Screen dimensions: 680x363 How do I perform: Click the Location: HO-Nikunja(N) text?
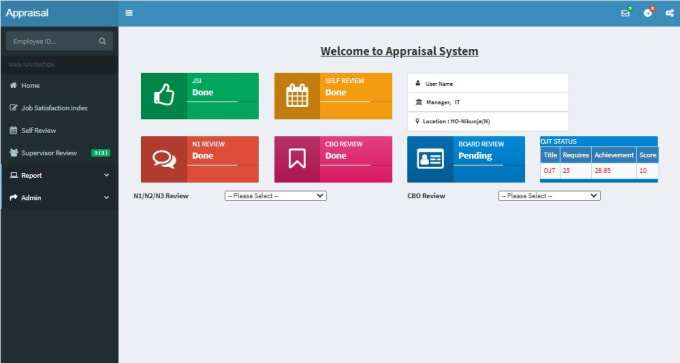tap(456, 121)
